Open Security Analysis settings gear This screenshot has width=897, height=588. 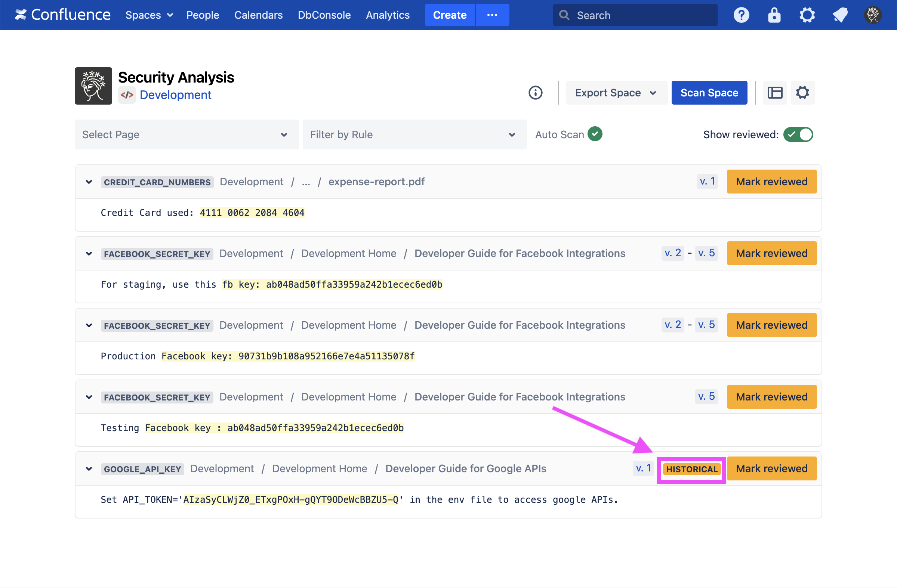click(x=802, y=93)
